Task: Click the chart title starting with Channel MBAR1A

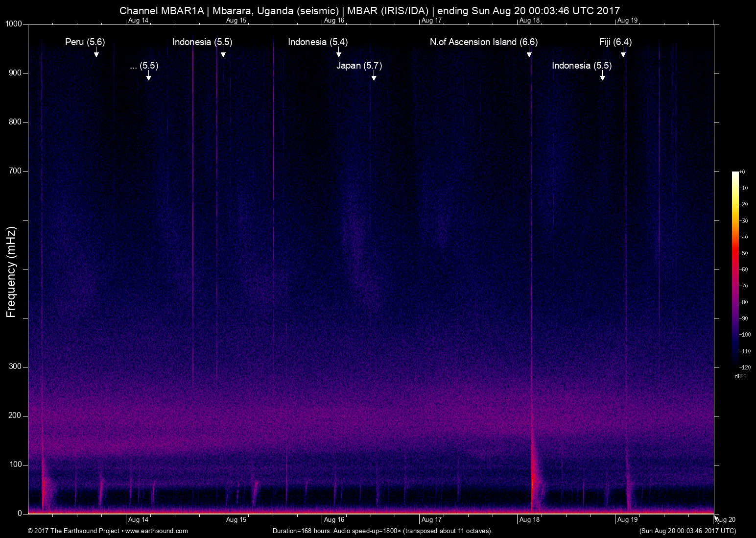Action: pos(370,10)
